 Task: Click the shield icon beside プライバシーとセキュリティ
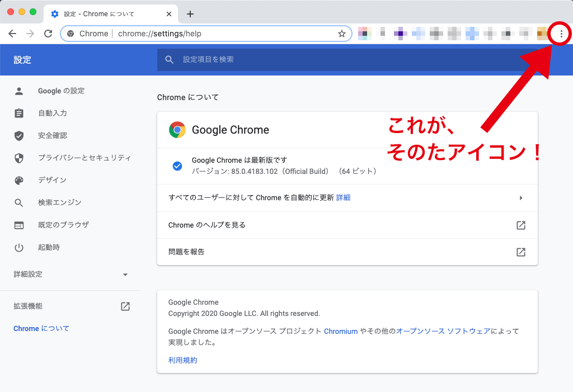click(x=19, y=158)
